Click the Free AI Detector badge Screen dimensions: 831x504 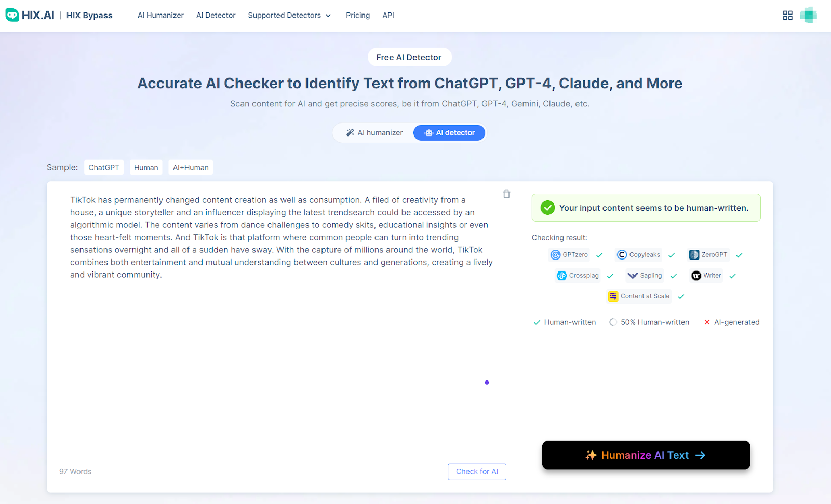point(409,57)
